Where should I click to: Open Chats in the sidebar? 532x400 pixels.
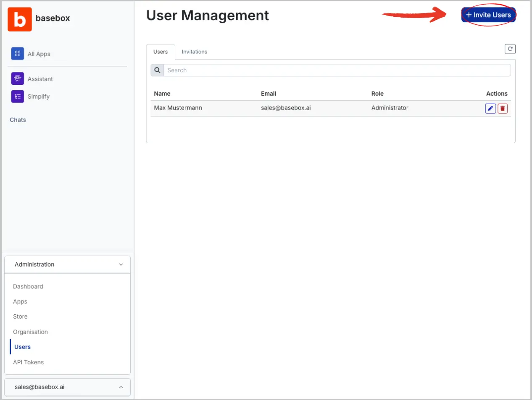[x=18, y=120]
